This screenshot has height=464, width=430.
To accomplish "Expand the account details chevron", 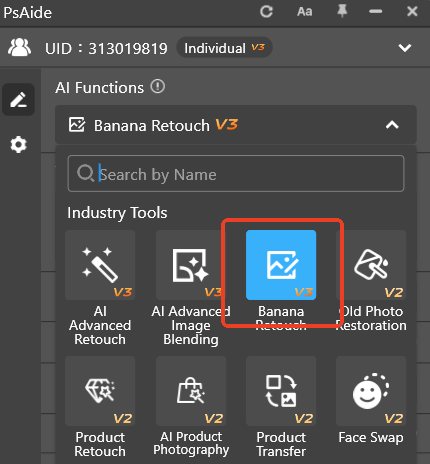I will click(405, 48).
